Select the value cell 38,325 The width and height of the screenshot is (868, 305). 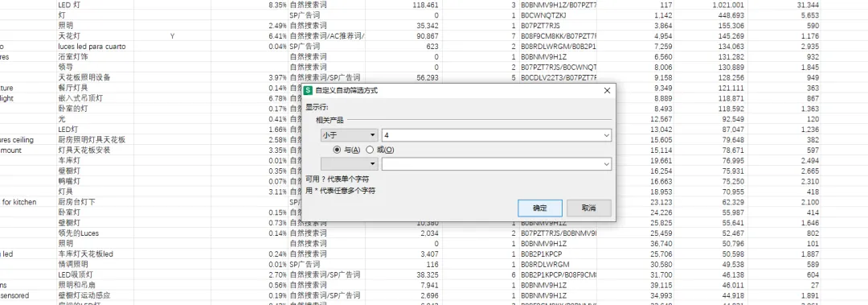pyautogui.click(x=428, y=275)
